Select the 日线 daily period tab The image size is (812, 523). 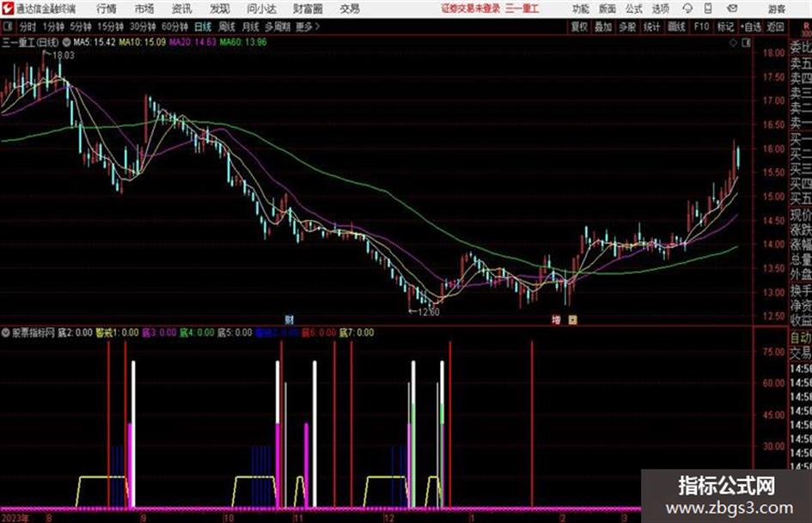[203, 27]
